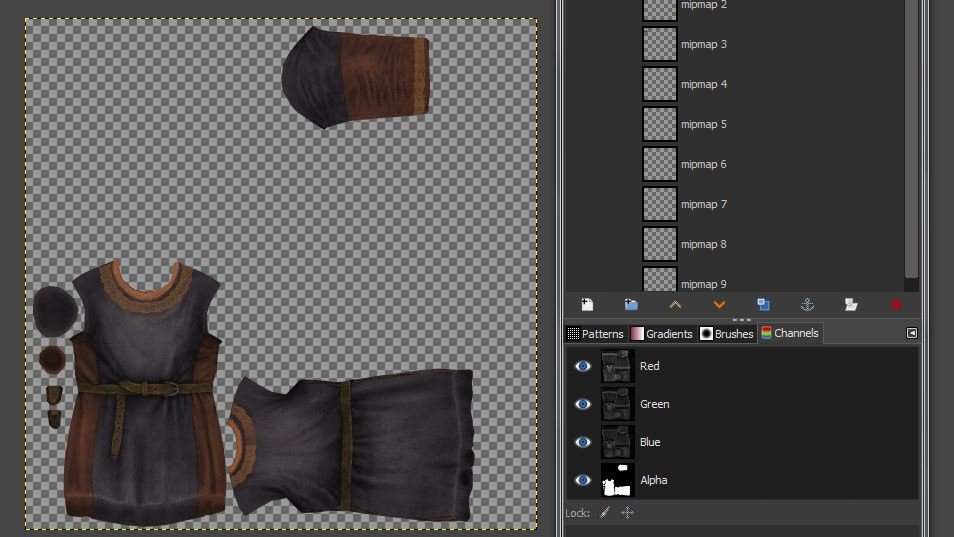Select the Alpha channel name
The image size is (954, 537).
[653, 480]
